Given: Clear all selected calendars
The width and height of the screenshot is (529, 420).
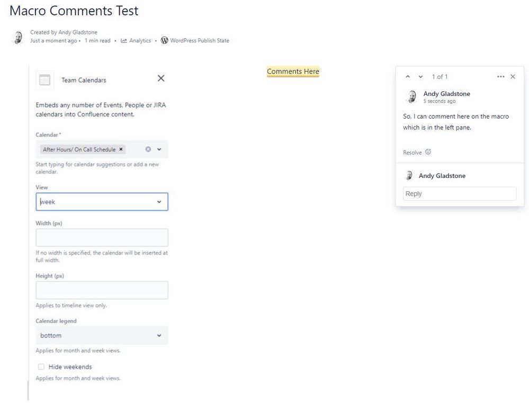Looking at the screenshot, I should tap(148, 149).
